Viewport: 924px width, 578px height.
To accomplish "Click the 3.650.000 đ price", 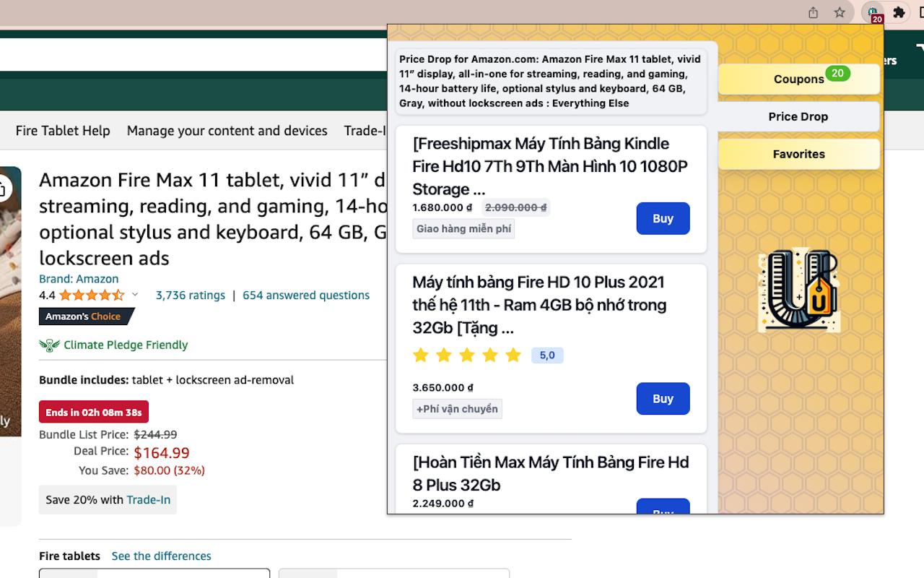I will [x=443, y=388].
